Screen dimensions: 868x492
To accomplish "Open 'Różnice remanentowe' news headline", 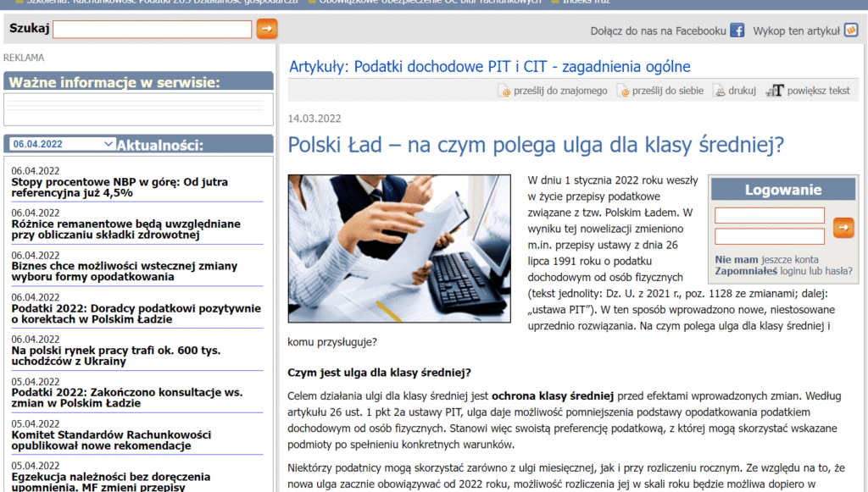I will click(x=125, y=229).
